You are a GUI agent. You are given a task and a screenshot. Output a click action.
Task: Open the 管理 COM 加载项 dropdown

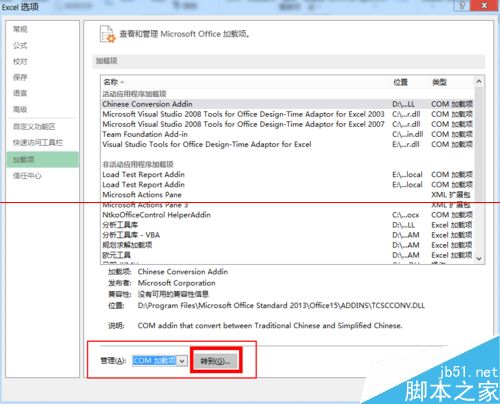(160, 361)
